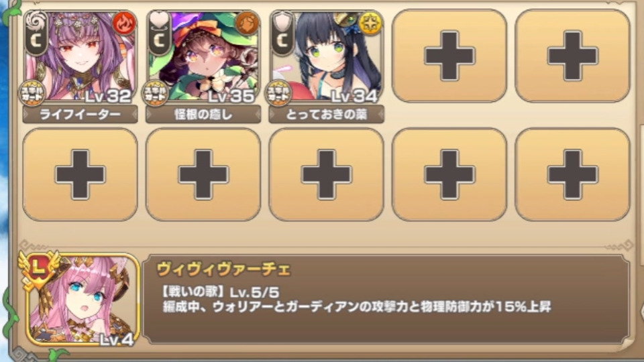
Task: Click the fire element icon on first card
Action: click(124, 24)
